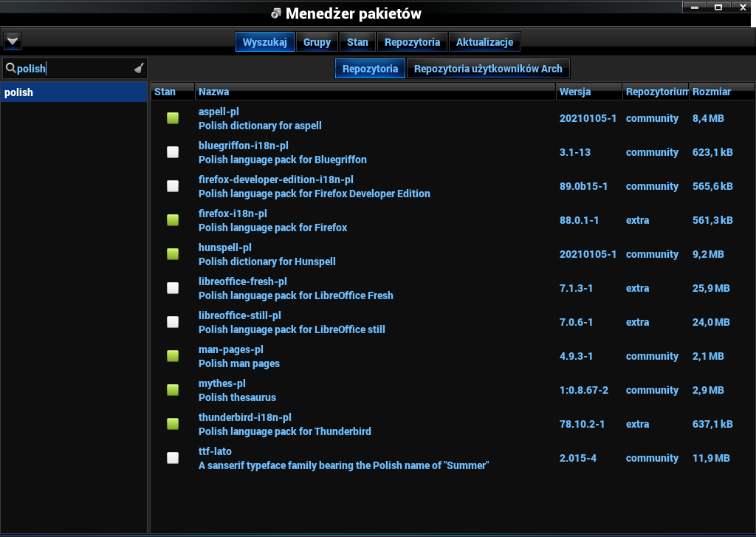Mark bluegriffon-i18n-pl for installation
Image resolution: width=756 pixels, height=537 pixels.
click(173, 152)
